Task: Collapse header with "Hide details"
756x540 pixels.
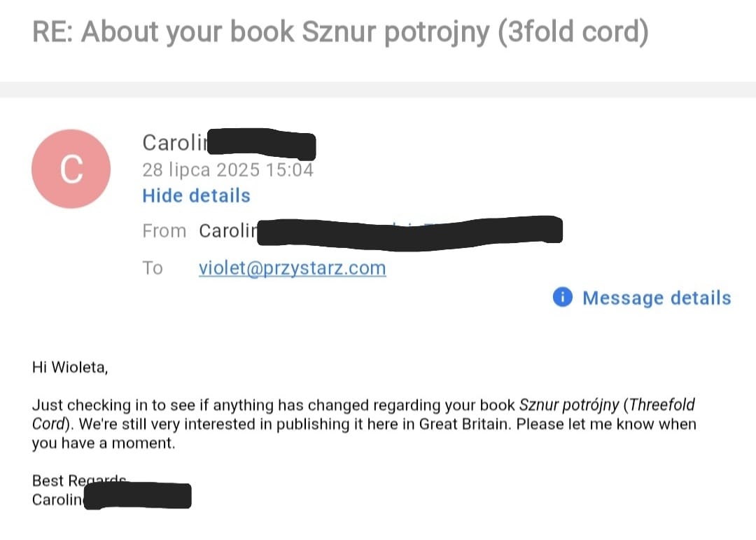Action: [196, 195]
